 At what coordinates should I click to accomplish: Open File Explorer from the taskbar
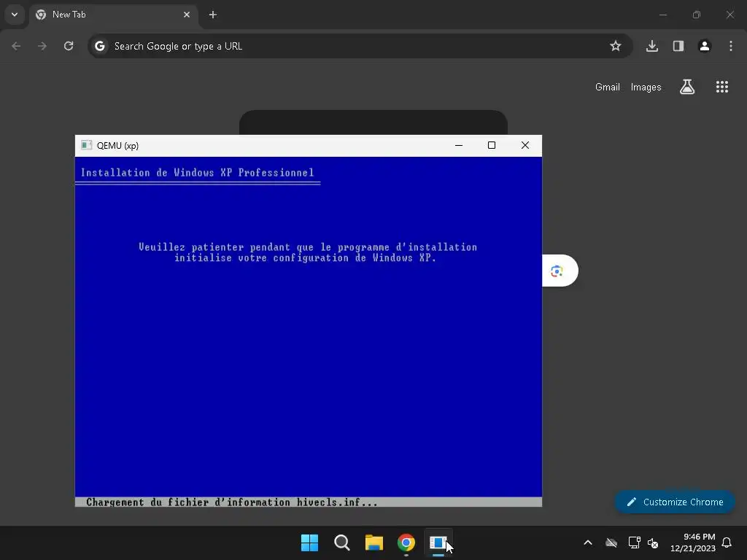pos(374,542)
